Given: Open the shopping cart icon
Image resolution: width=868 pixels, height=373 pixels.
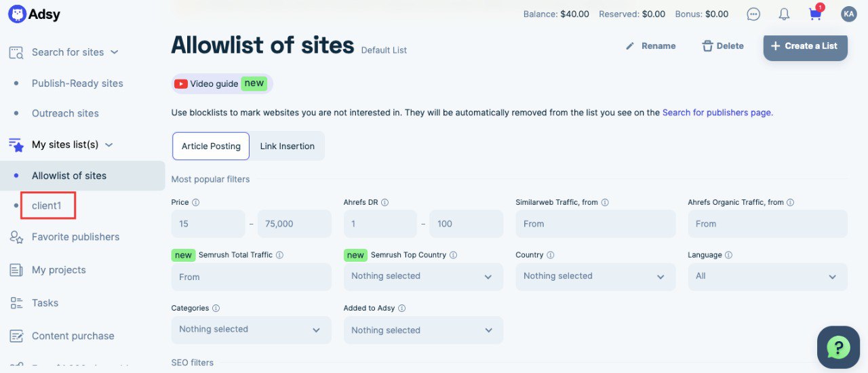Looking at the screenshot, I should coord(816,14).
